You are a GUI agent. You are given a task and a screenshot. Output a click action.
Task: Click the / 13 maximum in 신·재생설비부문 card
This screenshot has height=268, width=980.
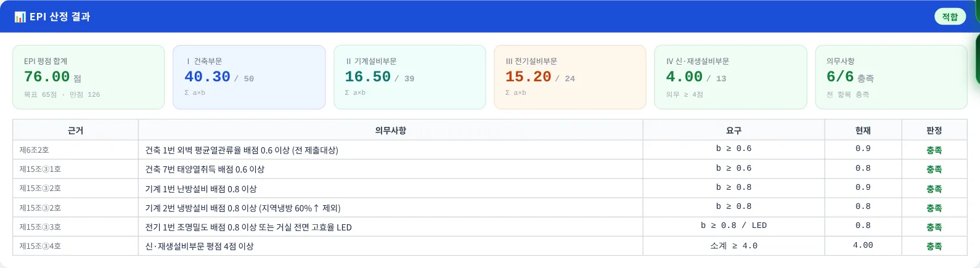pos(716,79)
